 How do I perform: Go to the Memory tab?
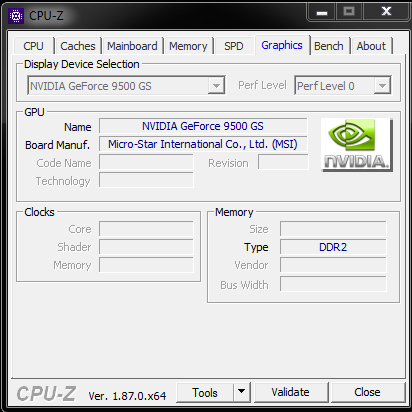tap(188, 46)
